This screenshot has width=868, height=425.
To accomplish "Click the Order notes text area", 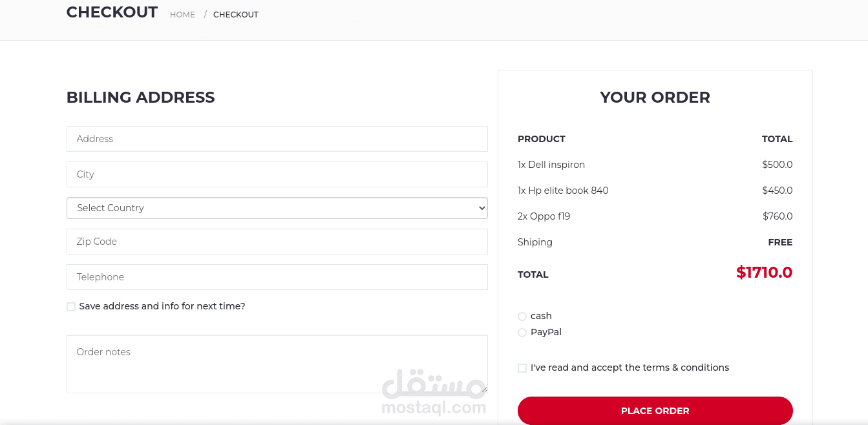I will coord(277,364).
